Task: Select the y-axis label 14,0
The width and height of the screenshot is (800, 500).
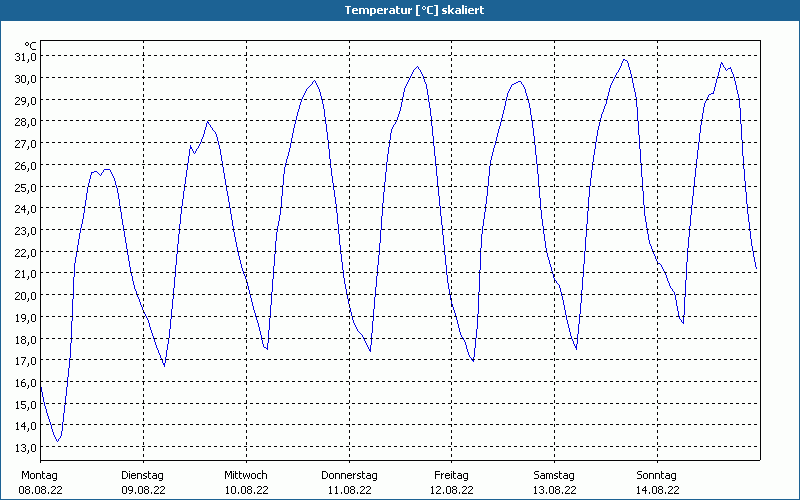Action: point(26,427)
